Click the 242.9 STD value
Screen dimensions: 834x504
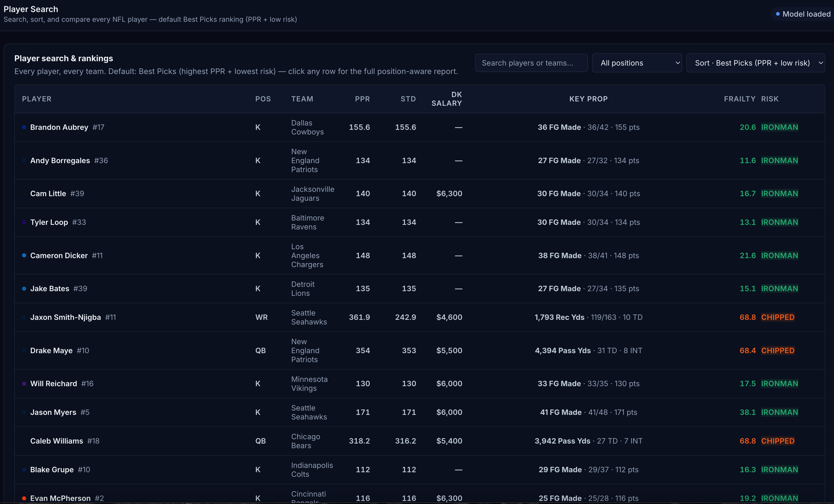(x=405, y=317)
